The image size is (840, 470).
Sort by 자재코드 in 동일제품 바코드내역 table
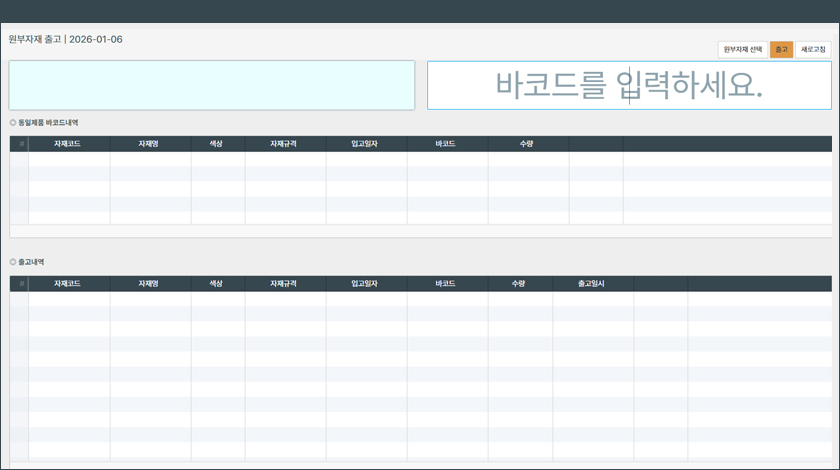click(68, 144)
